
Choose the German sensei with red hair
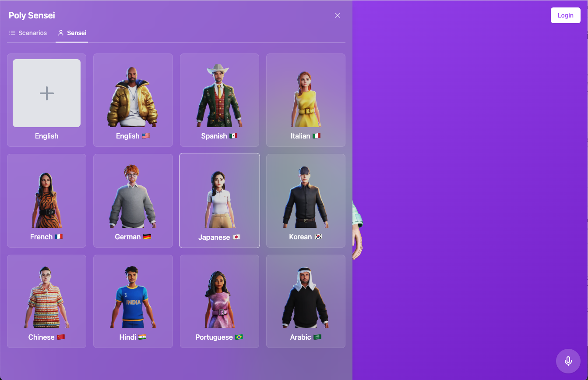133,200
